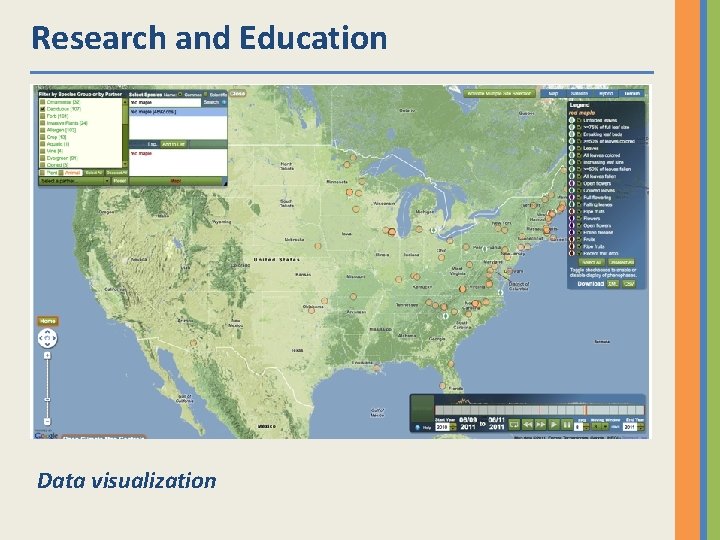Check the Forb species group checkbox
Image resolution: width=720 pixels, height=540 pixels.
point(42,116)
